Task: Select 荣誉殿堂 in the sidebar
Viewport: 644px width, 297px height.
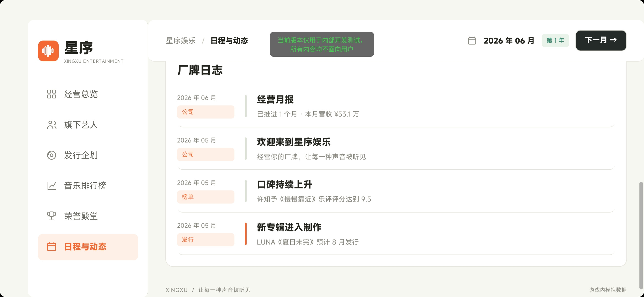Action: click(88, 216)
